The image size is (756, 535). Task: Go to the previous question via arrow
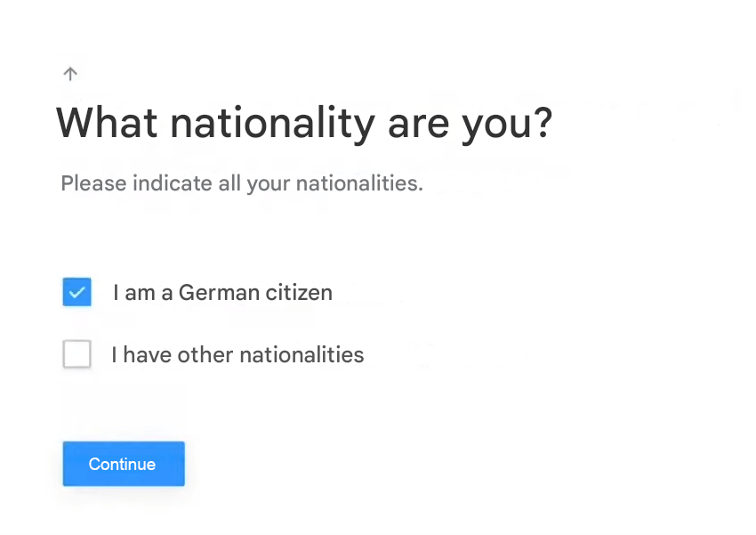coord(71,74)
